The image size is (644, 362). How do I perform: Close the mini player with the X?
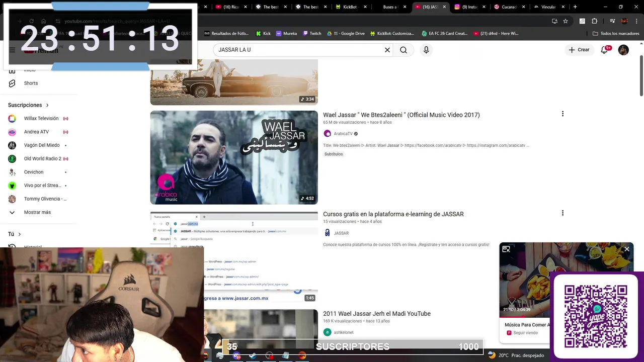(x=627, y=249)
